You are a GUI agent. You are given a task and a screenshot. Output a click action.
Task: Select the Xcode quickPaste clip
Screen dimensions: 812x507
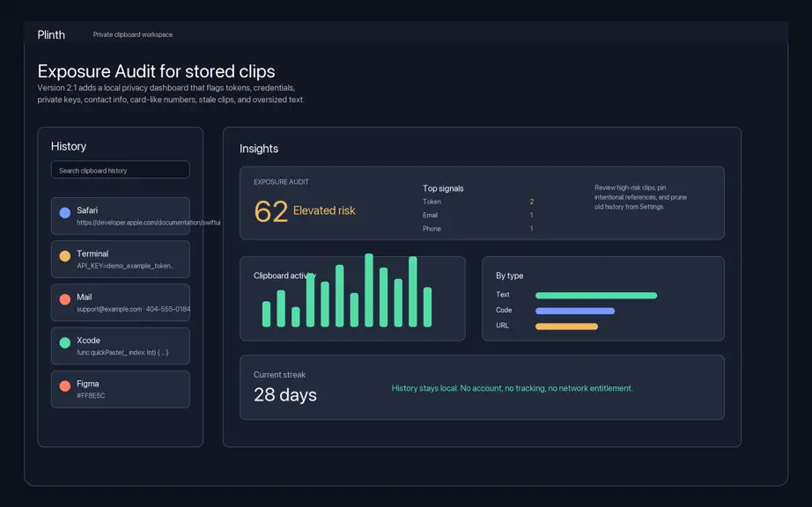(x=120, y=346)
